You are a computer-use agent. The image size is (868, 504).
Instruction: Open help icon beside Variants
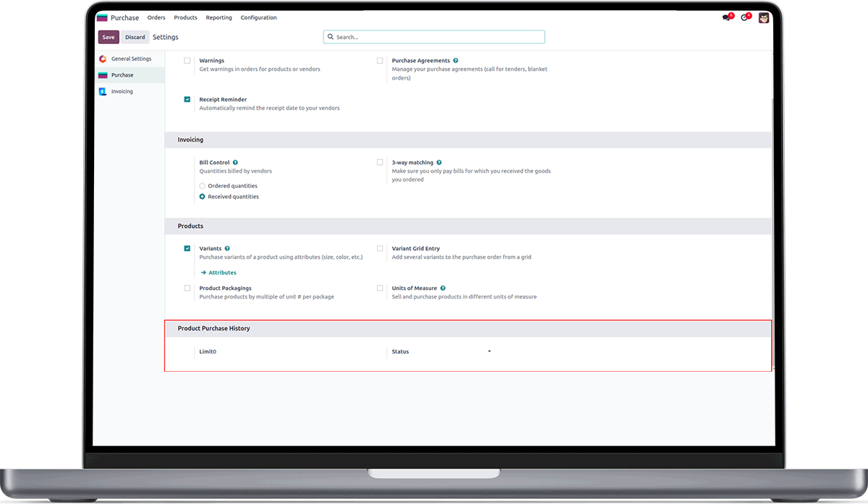click(x=227, y=248)
